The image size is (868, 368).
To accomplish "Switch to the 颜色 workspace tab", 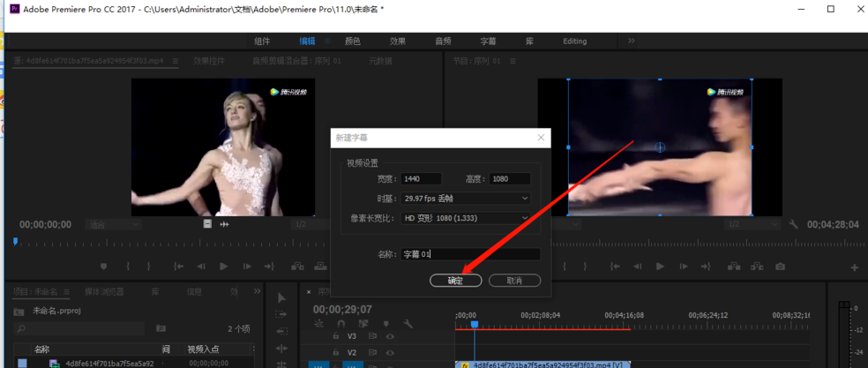I will pyautogui.click(x=352, y=41).
